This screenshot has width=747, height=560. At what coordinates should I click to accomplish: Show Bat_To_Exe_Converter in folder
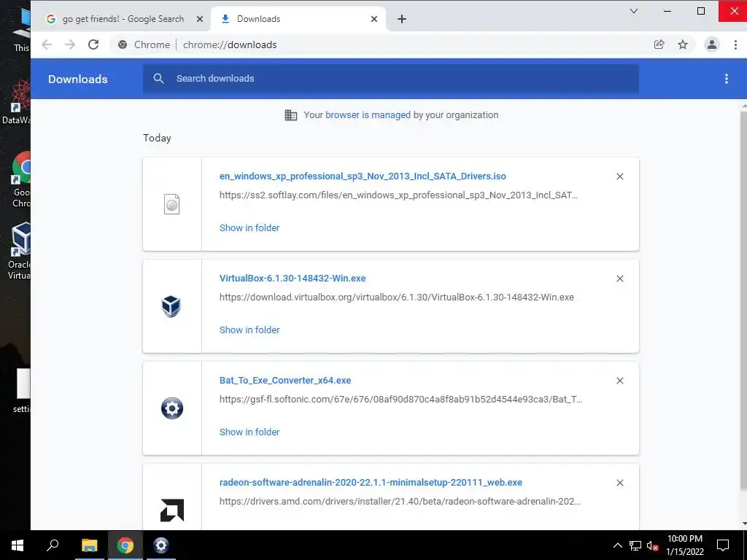(x=249, y=432)
